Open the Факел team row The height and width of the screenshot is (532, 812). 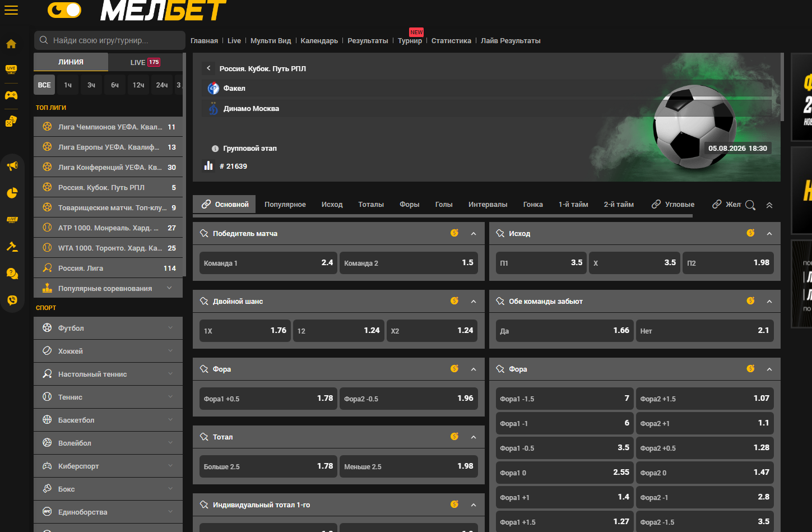click(x=486, y=88)
